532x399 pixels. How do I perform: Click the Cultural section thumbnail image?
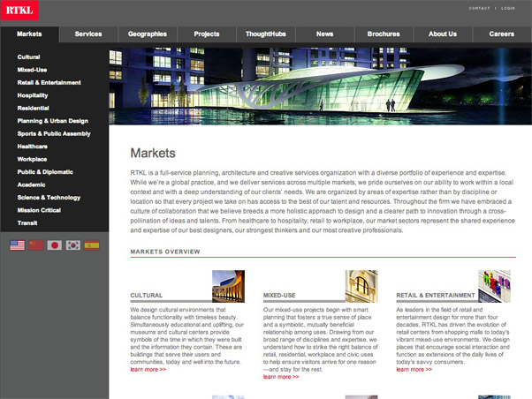tap(228, 287)
